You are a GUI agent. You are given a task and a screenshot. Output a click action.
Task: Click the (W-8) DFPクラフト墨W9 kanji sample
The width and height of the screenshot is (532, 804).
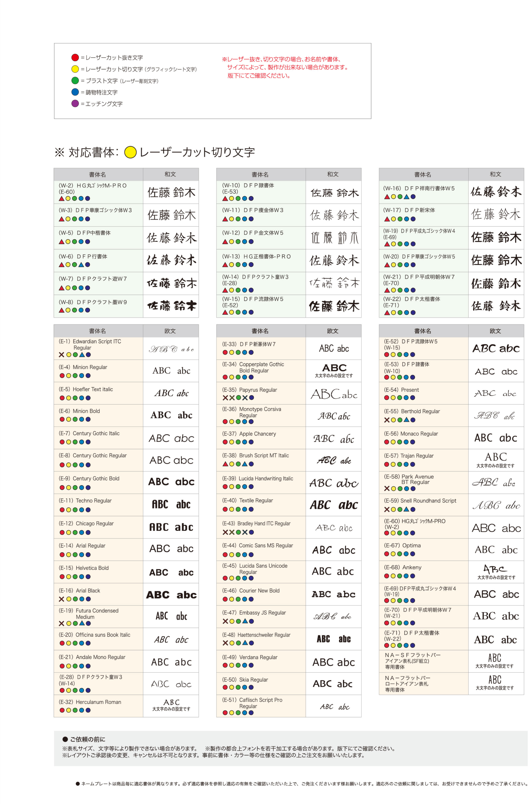click(171, 306)
